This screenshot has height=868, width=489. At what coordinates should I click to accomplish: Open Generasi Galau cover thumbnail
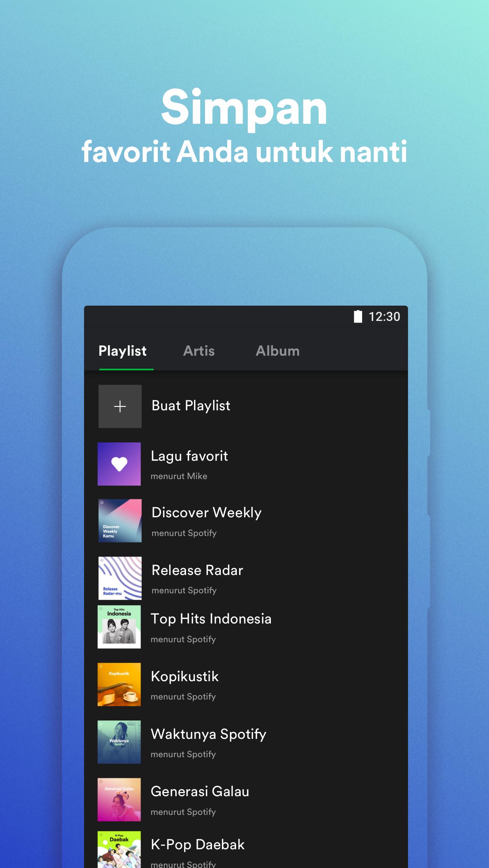[119, 800]
